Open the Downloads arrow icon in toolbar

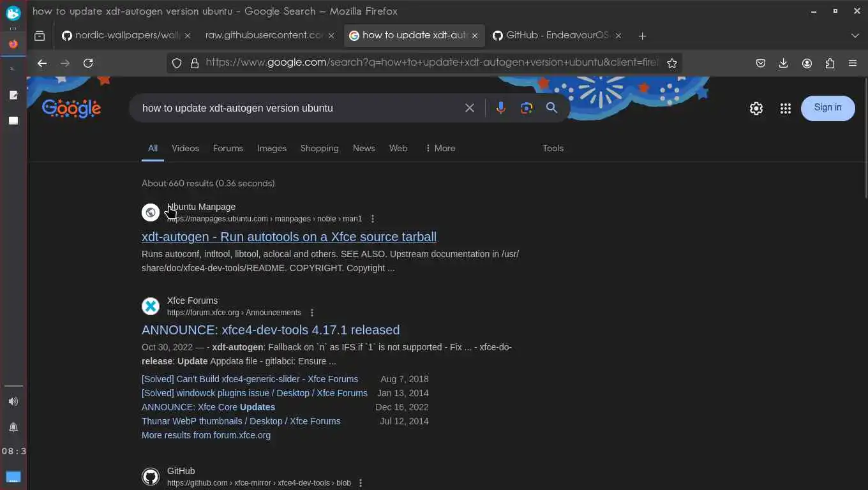[784, 63]
